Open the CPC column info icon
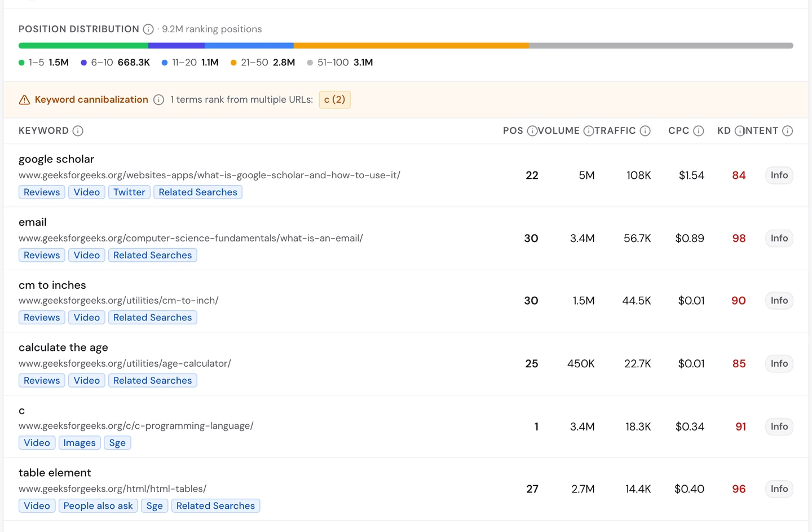Screen dimensions: 812x532 coord(699,131)
